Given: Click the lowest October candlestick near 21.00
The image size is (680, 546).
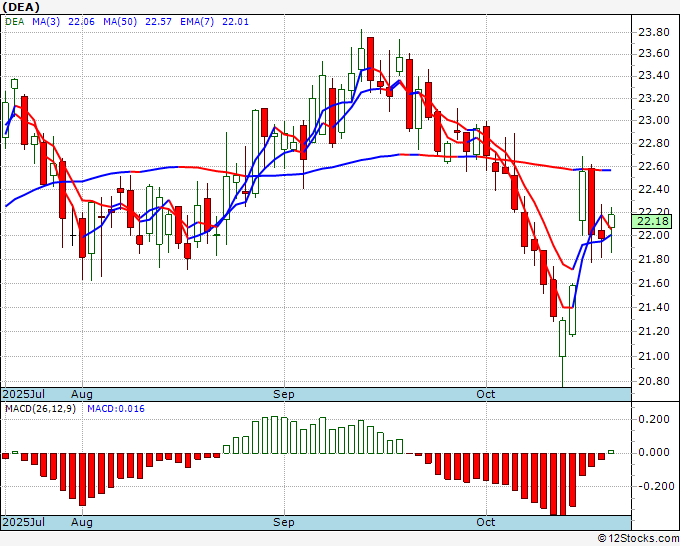Looking at the screenshot, I should point(562,338).
